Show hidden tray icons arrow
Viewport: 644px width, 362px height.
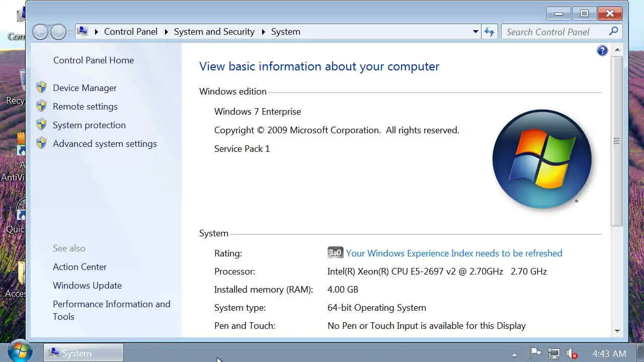514,354
